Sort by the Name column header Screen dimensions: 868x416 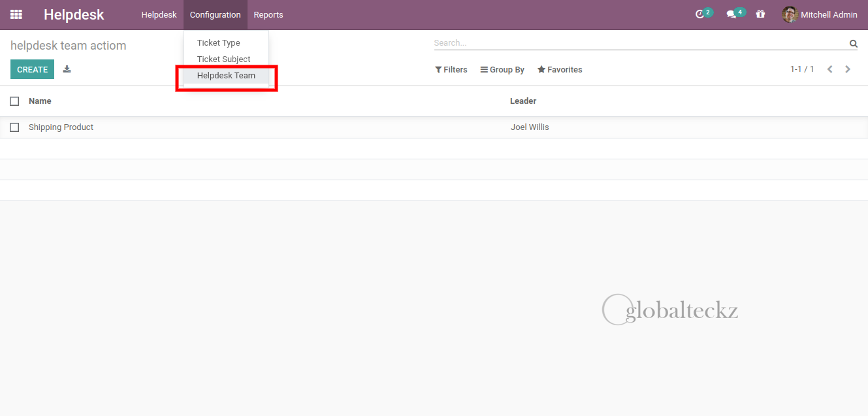coord(40,101)
